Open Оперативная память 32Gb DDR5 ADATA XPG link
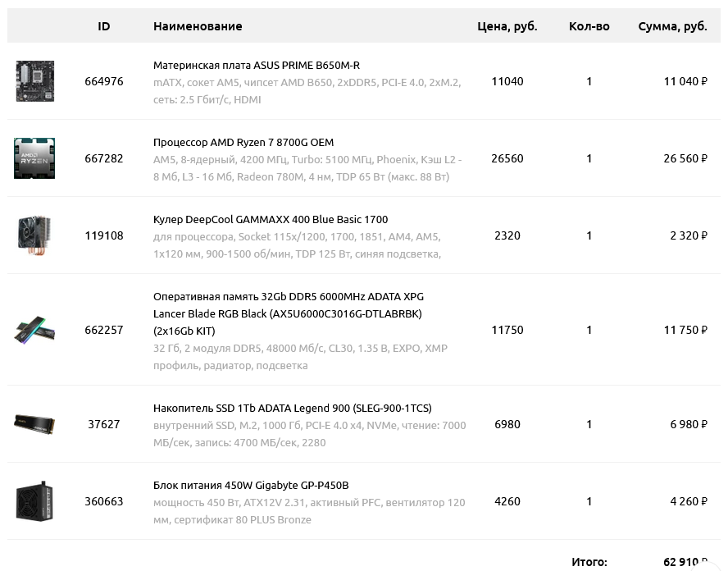 pyautogui.click(x=289, y=313)
